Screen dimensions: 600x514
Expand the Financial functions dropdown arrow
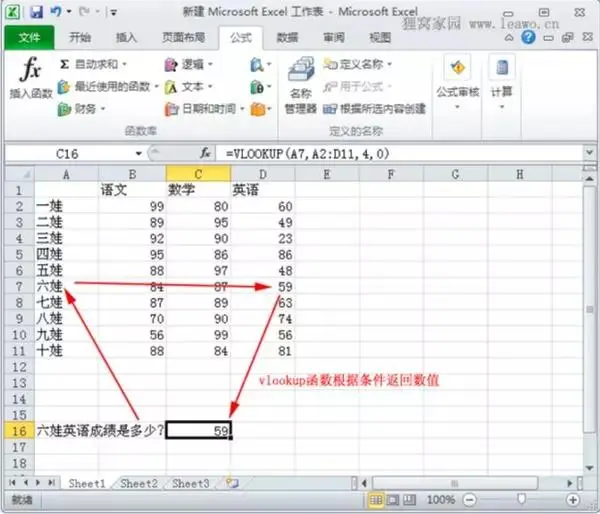[103, 109]
